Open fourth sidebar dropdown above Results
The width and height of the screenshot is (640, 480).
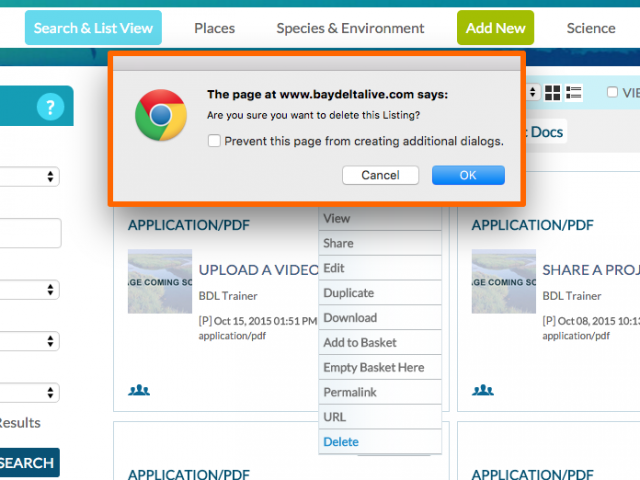(x=29, y=392)
